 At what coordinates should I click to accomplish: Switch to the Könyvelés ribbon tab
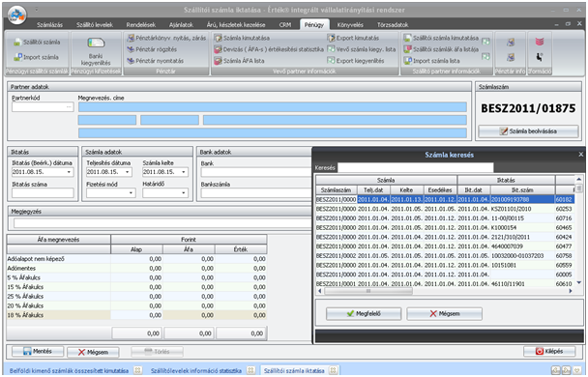click(350, 25)
